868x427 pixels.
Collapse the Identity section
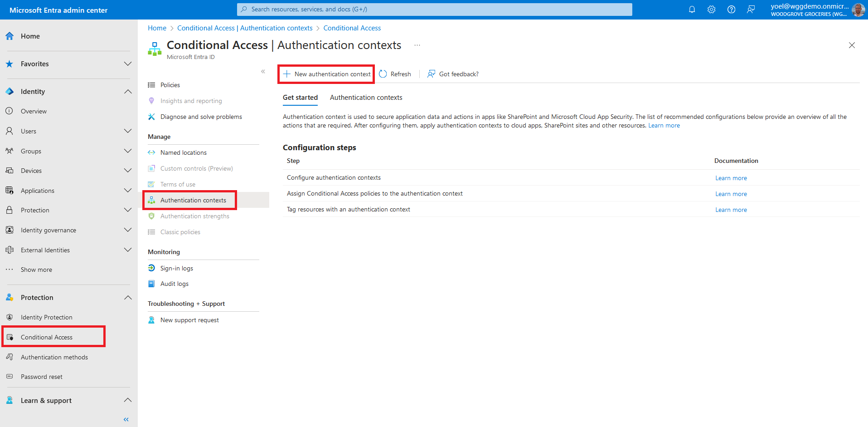128,92
